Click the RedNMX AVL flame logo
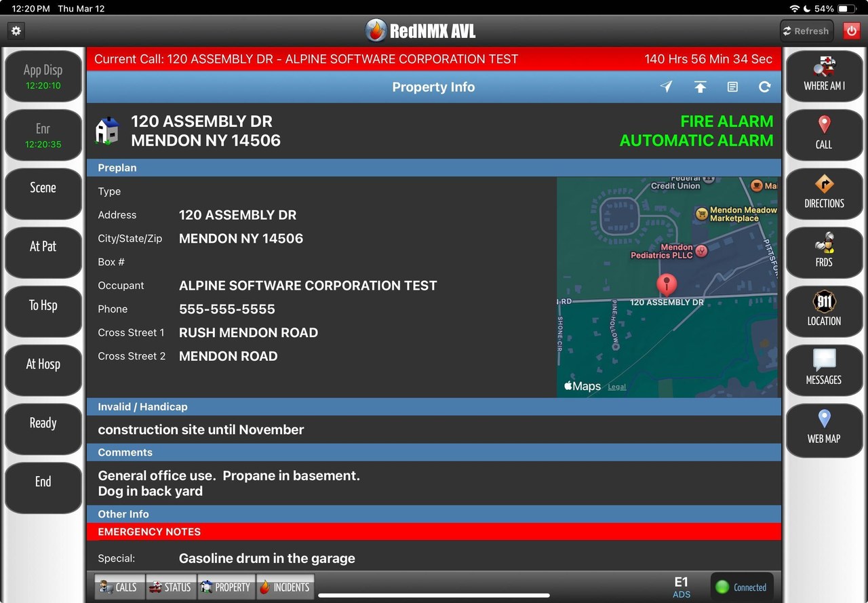 376,31
